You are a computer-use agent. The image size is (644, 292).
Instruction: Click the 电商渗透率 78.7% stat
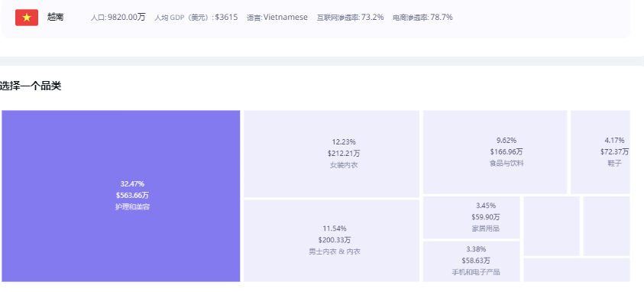click(422, 18)
